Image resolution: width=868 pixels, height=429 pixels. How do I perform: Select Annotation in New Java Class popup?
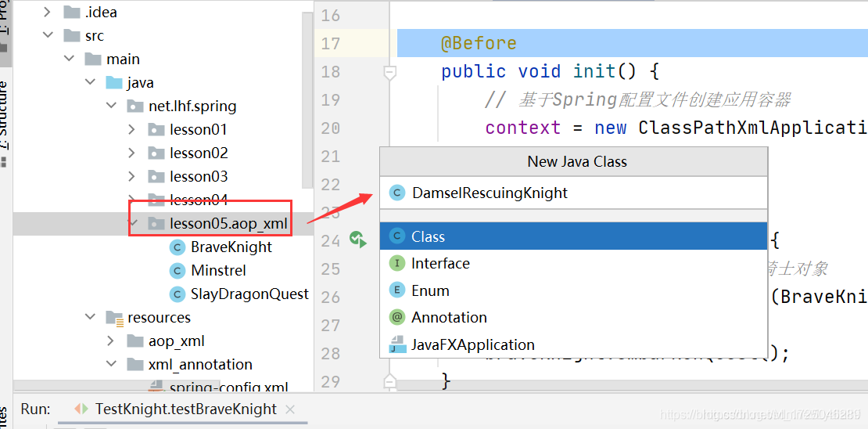click(573, 317)
